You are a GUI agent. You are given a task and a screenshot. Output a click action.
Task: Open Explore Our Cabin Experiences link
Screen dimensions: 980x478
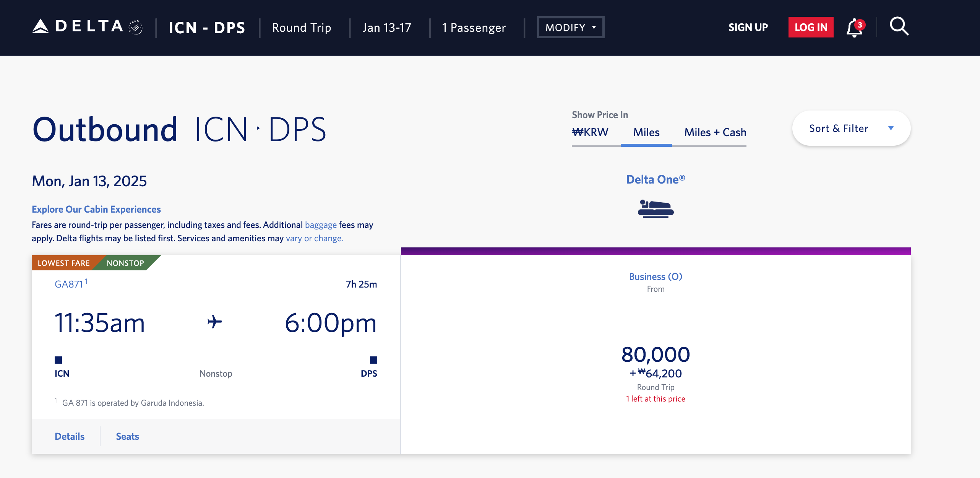(x=96, y=209)
